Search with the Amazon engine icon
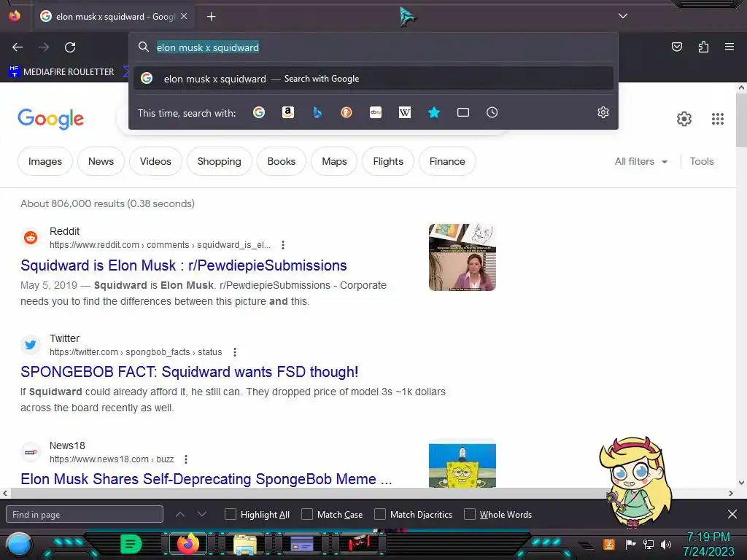This screenshot has width=747, height=560. [x=287, y=112]
